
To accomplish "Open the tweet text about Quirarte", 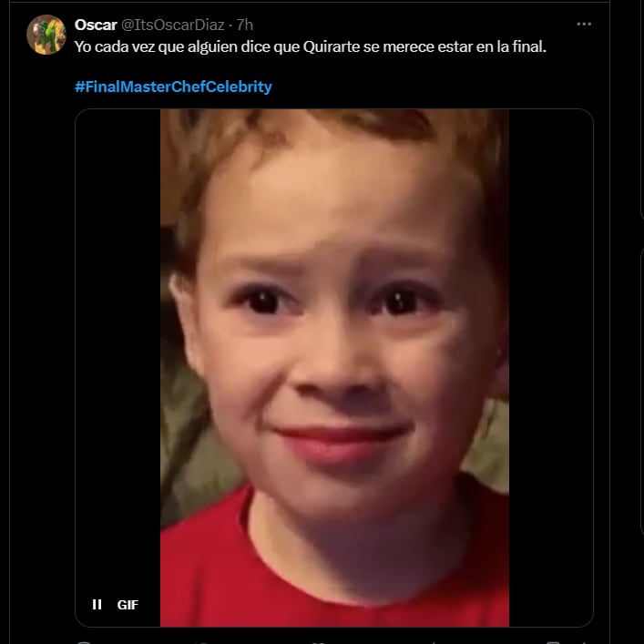I will coord(311,46).
